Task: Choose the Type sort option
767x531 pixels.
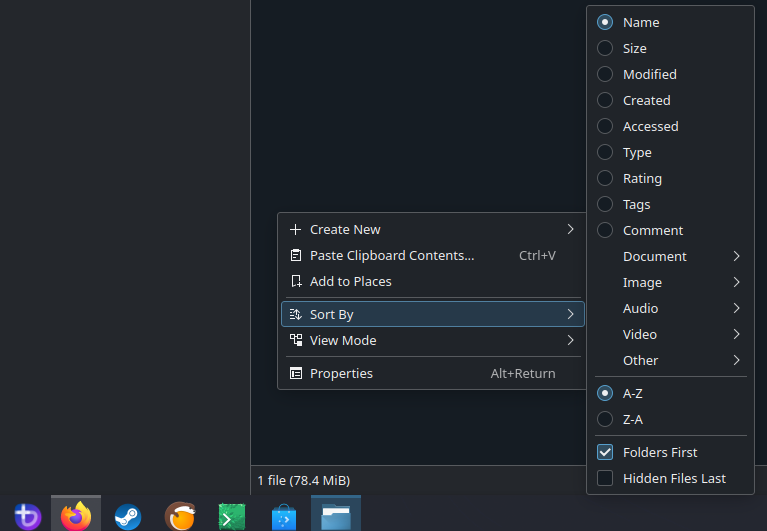Action: [x=670, y=153]
